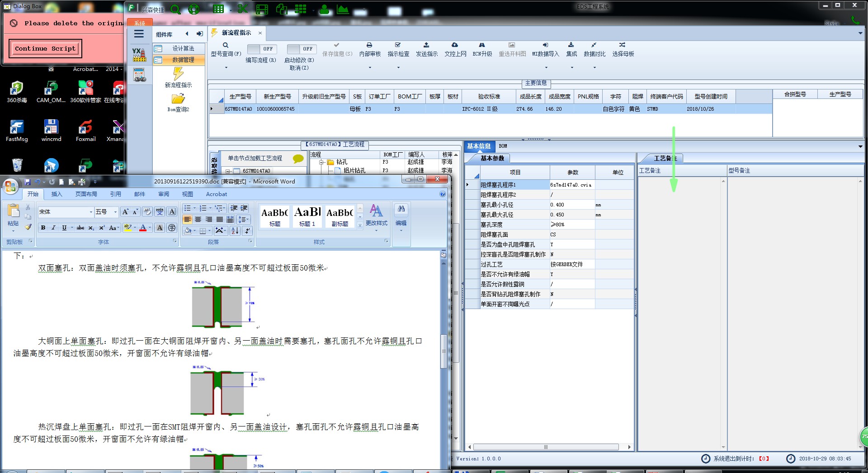Click 塞孔深度 row in parameters table
This screenshot has width=868, height=473.
[549, 225]
